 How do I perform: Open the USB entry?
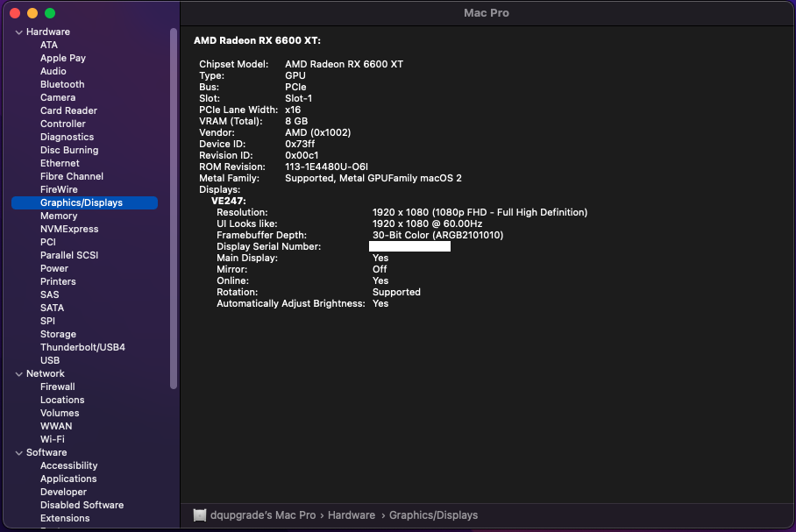(50, 360)
